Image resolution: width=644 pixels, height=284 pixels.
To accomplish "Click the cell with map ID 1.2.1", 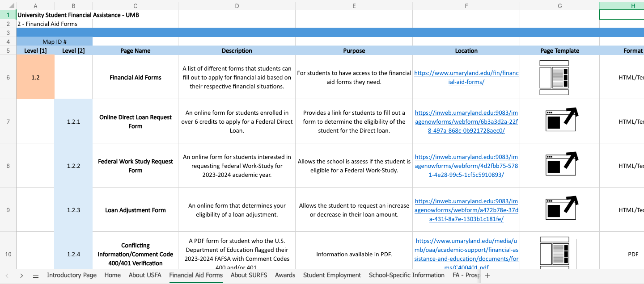I will click(73, 121).
